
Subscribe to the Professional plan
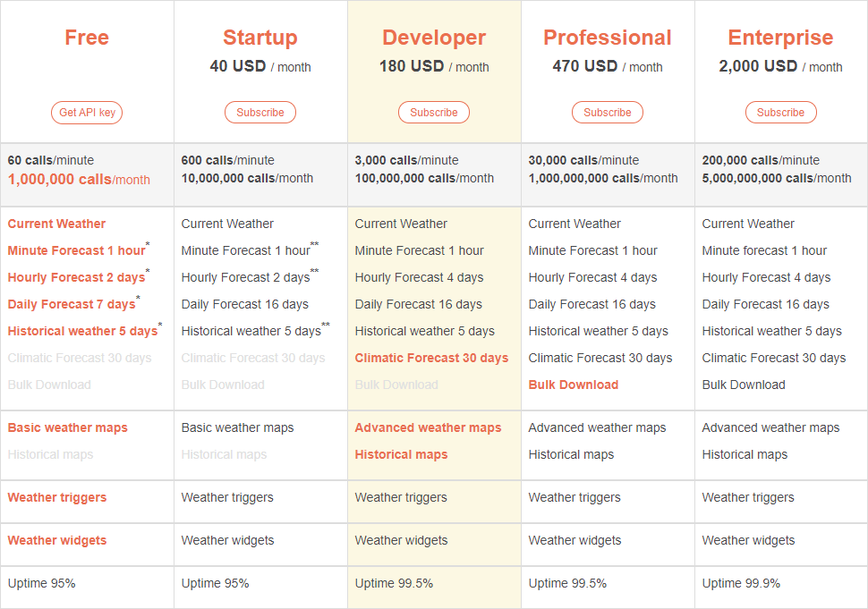point(608,113)
